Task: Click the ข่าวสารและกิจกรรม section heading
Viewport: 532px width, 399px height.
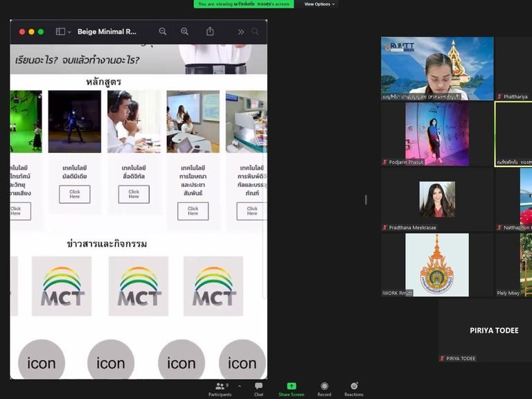Action: pos(107,244)
